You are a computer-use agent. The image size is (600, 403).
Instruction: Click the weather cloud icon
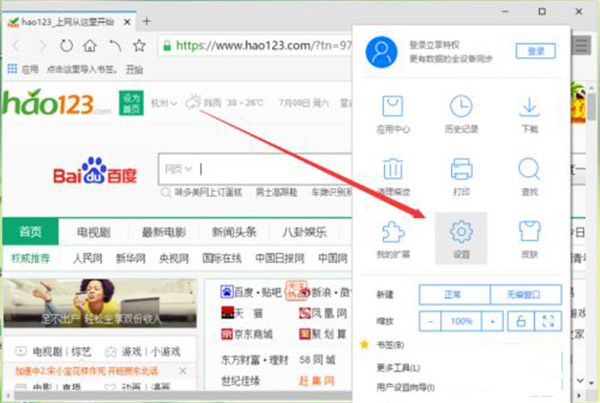tap(193, 102)
